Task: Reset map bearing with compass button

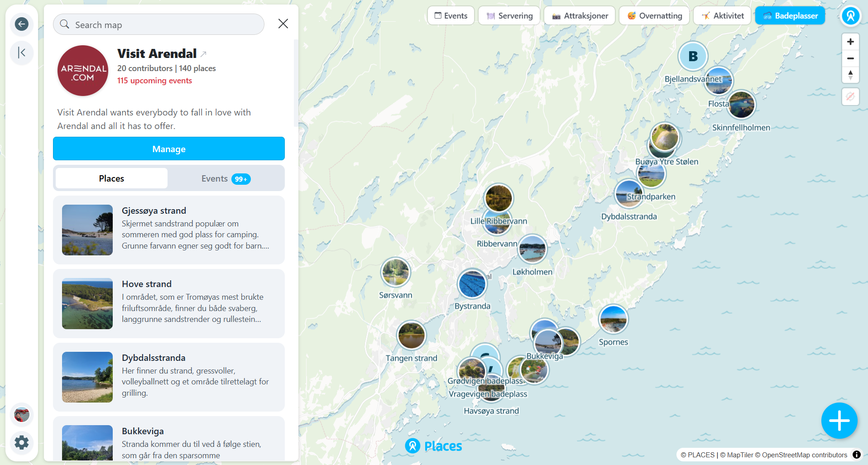Action: 850,75
